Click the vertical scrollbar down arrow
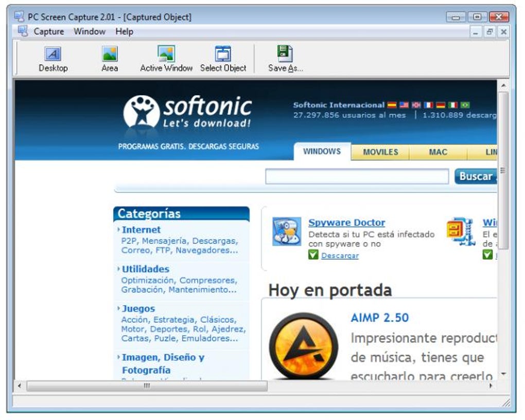 [503, 374]
